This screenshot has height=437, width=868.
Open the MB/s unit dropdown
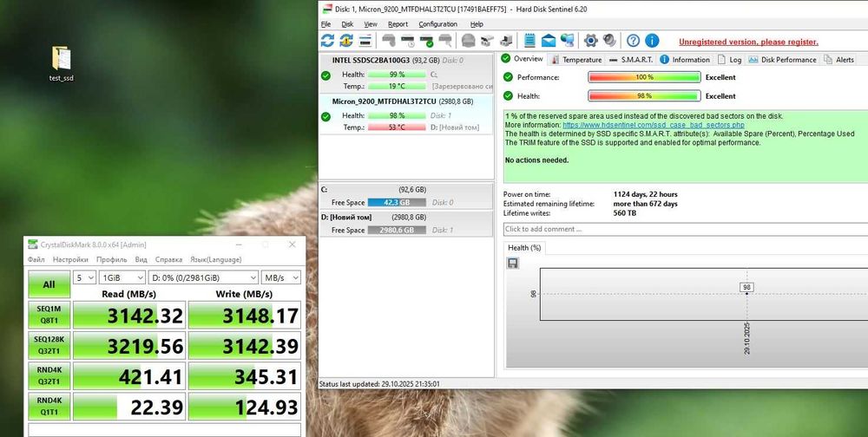pyautogui.click(x=280, y=277)
